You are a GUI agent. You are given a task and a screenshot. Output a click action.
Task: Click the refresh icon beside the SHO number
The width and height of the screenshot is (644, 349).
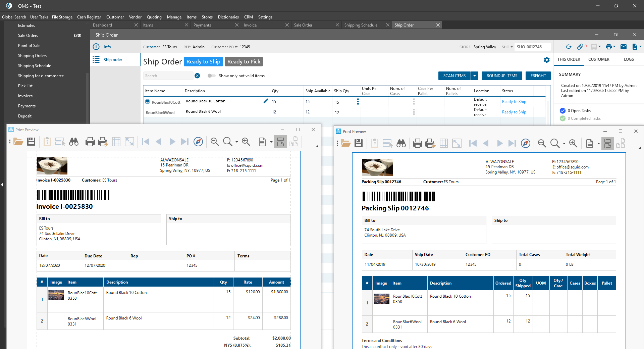pyautogui.click(x=568, y=47)
